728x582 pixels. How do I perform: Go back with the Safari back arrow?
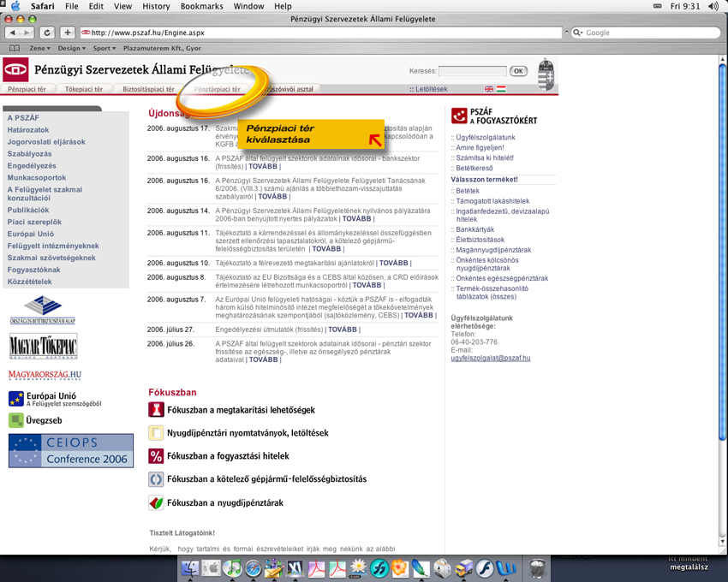point(12,33)
